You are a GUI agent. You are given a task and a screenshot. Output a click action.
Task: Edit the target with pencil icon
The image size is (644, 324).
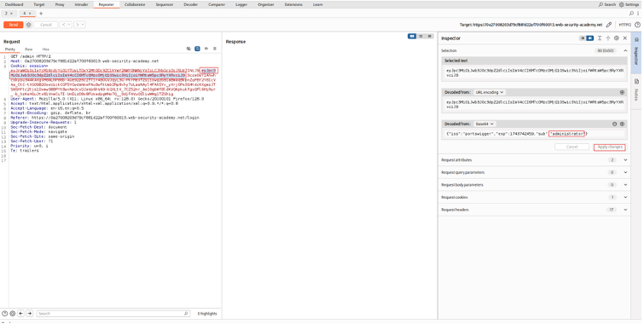point(609,25)
